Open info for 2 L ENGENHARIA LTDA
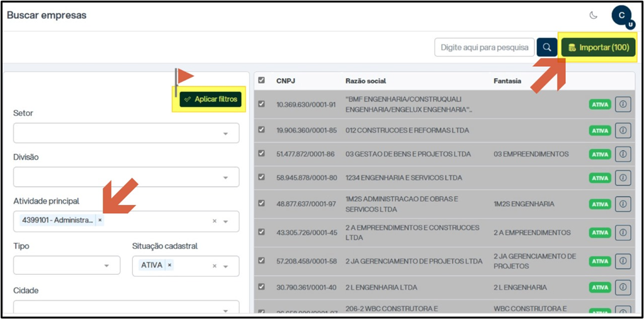The image size is (644, 319). (623, 287)
